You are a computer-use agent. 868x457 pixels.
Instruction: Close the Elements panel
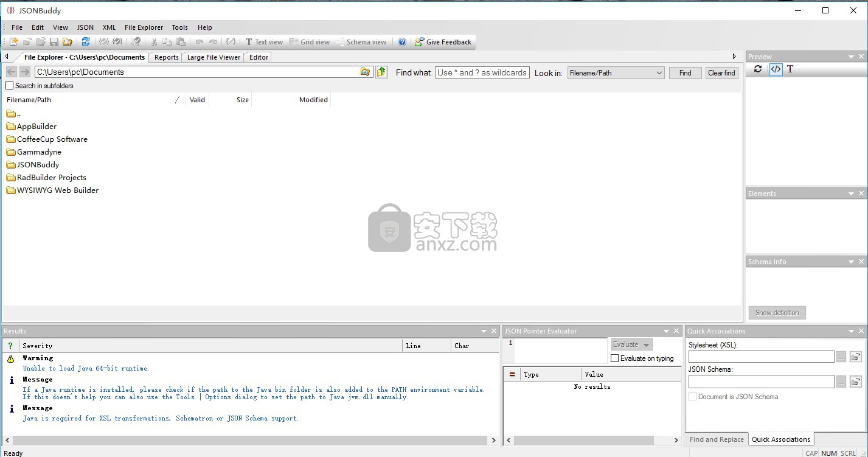(x=861, y=194)
